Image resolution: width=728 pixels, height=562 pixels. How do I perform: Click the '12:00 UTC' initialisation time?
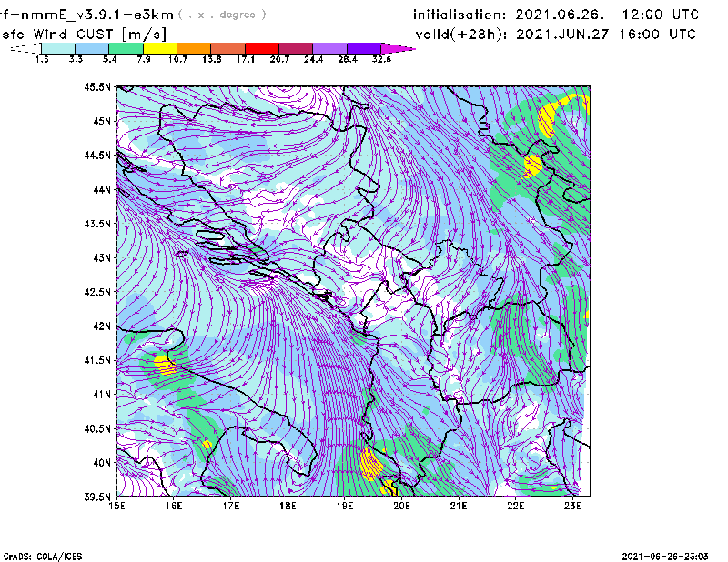[x=661, y=15]
